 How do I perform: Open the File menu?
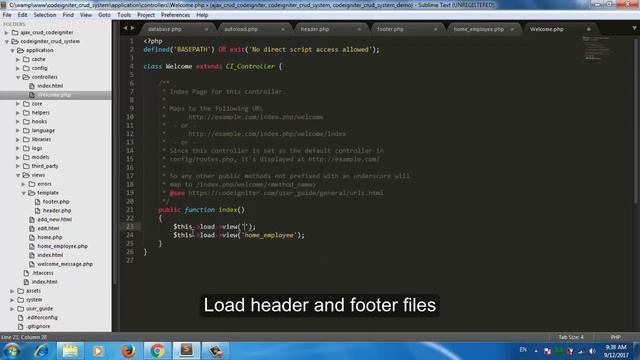pyautogui.click(x=7, y=15)
